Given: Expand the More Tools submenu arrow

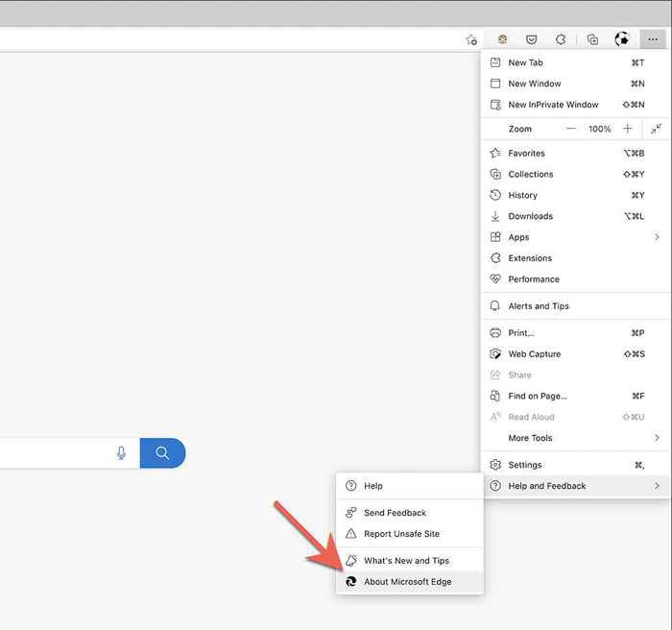Looking at the screenshot, I should 657,437.
